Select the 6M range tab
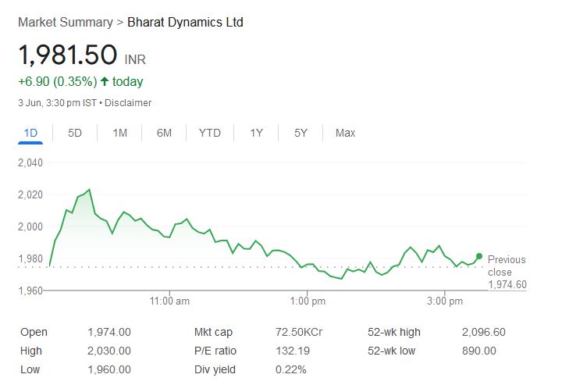Viewport: 562px width, 392px height. tap(164, 133)
